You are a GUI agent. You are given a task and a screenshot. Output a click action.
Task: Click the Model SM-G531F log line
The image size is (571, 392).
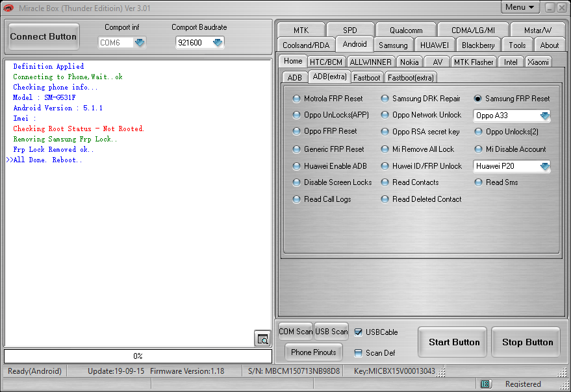[44, 97]
